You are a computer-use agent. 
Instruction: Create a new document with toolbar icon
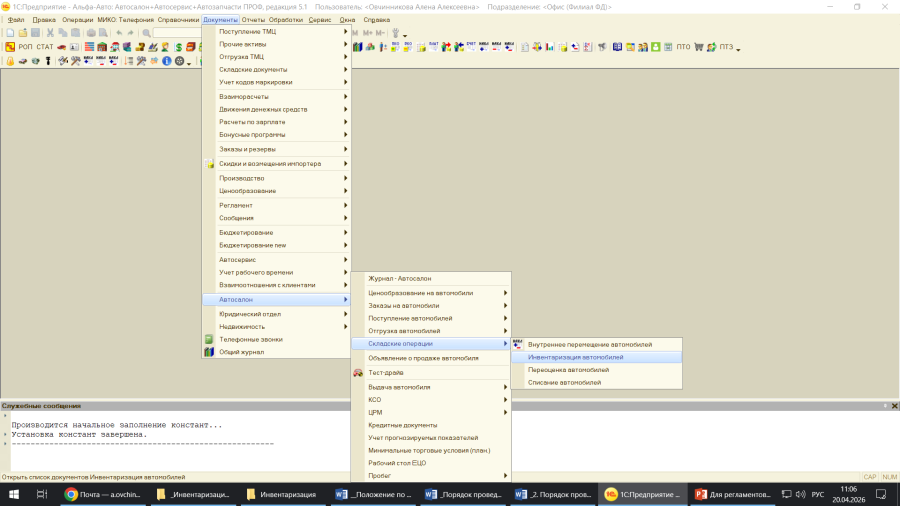point(10,33)
